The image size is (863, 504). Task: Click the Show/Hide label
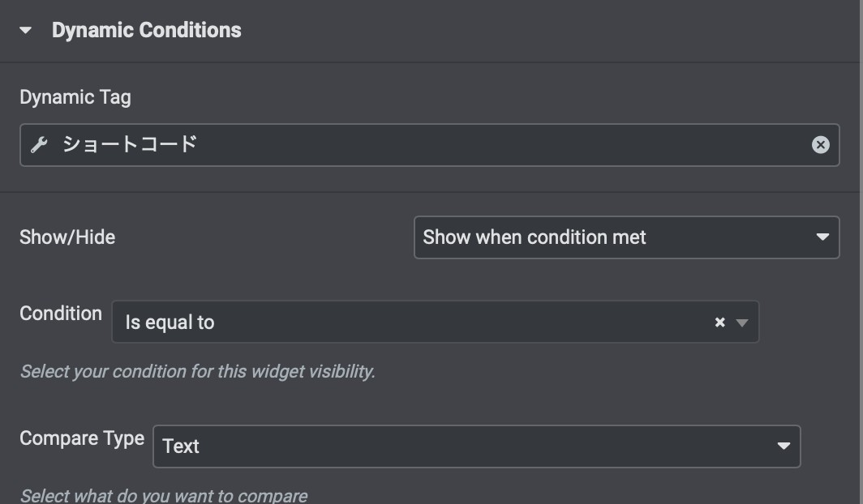67,237
